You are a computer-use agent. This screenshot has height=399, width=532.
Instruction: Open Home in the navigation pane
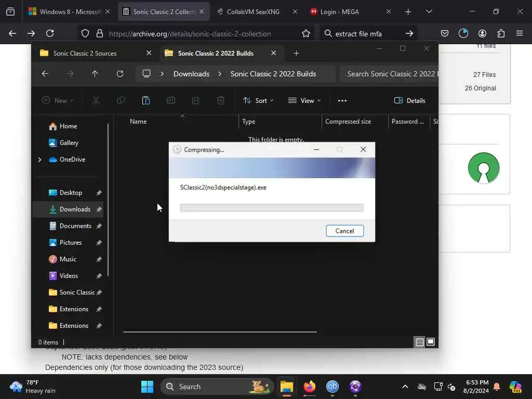[68, 126]
